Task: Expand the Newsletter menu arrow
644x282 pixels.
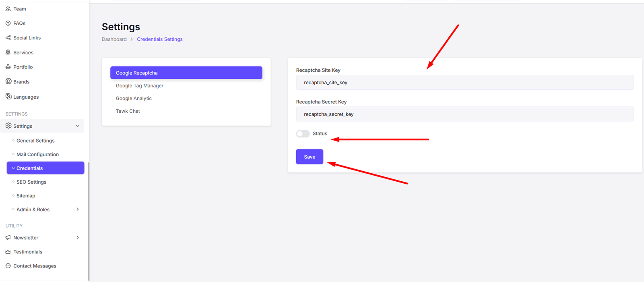Action: click(x=78, y=238)
